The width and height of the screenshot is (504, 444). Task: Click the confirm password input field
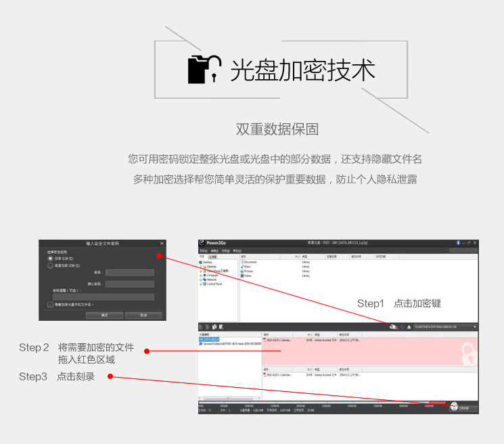coord(130,284)
